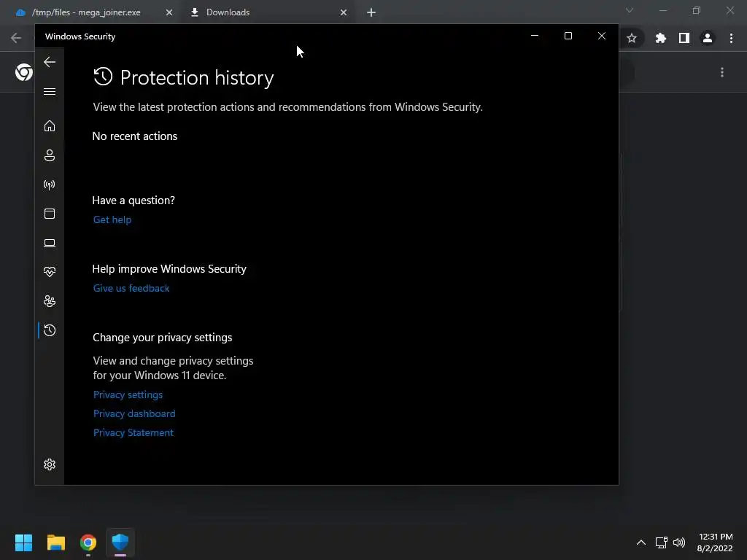
Task: Click the Chrome logo on Downloads page
Action: [24, 72]
